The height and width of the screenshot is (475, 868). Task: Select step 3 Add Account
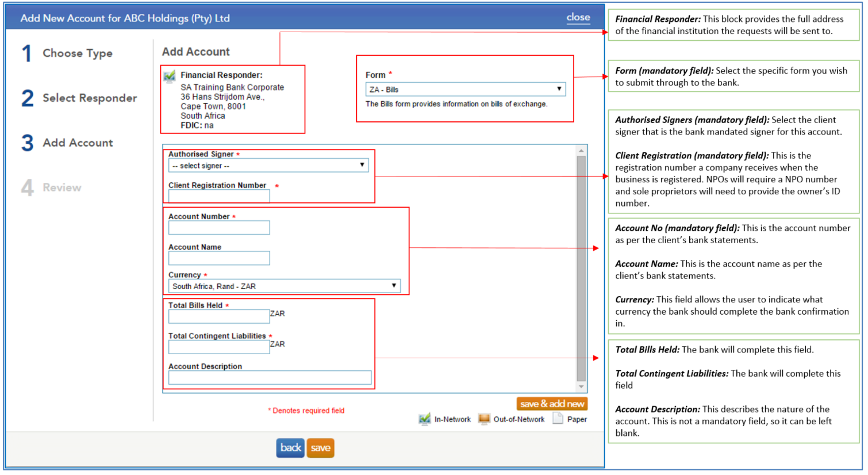point(67,143)
